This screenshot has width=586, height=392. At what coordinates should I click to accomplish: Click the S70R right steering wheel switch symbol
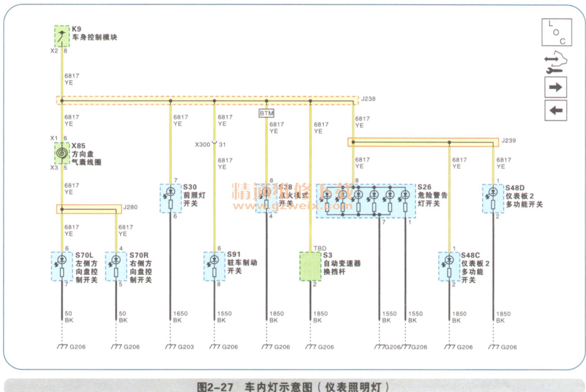[116, 266]
